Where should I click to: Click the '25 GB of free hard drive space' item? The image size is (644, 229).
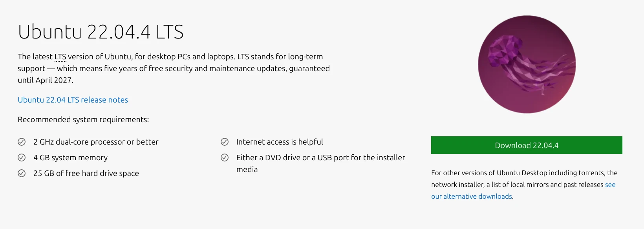[x=86, y=173]
